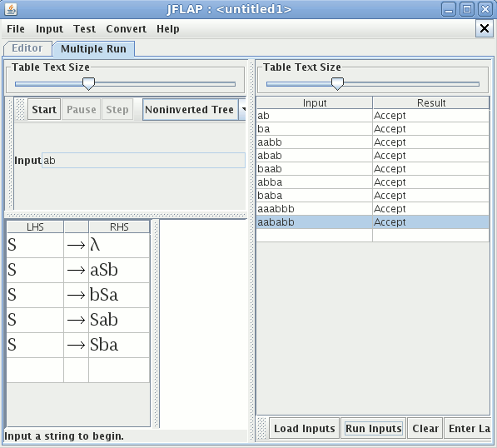This screenshot has height=448, width=497.
Task: Maximize the JFLAP window
Action: pyautogui.click(x=467, y=9)
